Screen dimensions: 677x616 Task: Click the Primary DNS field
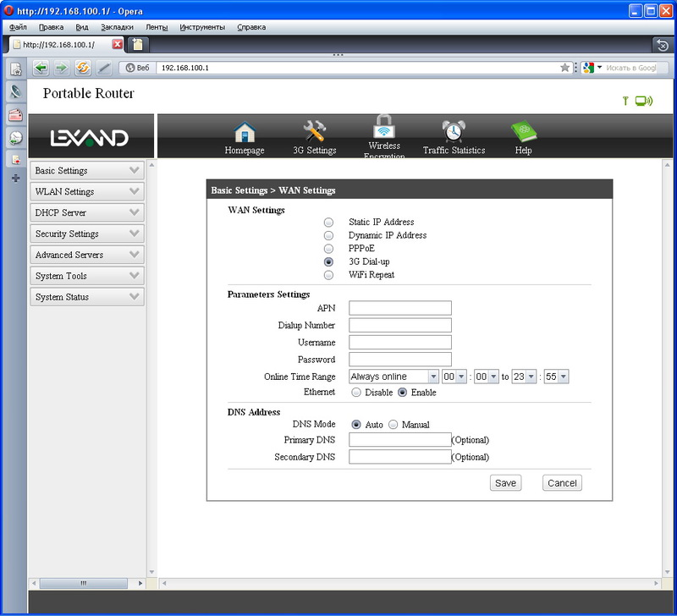[400, 440]
